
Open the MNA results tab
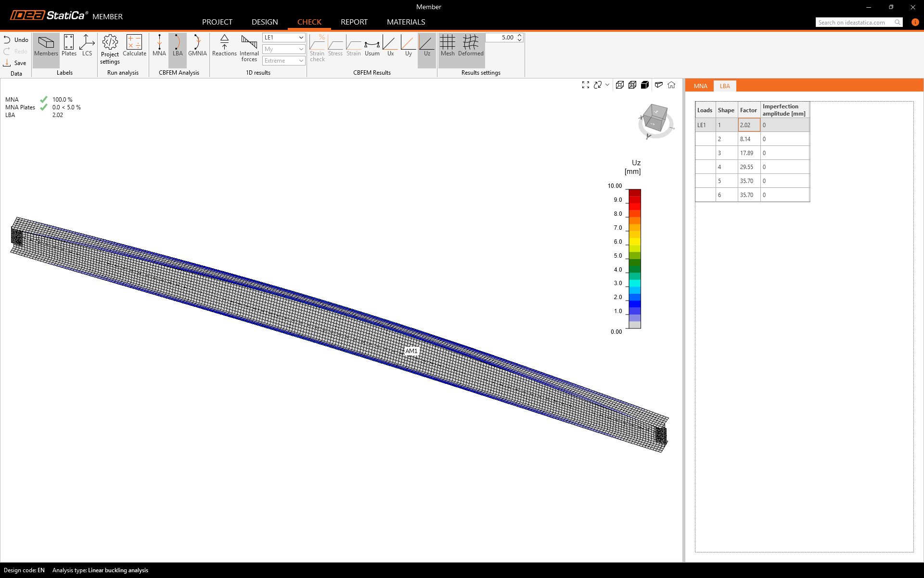pos(700,86)
